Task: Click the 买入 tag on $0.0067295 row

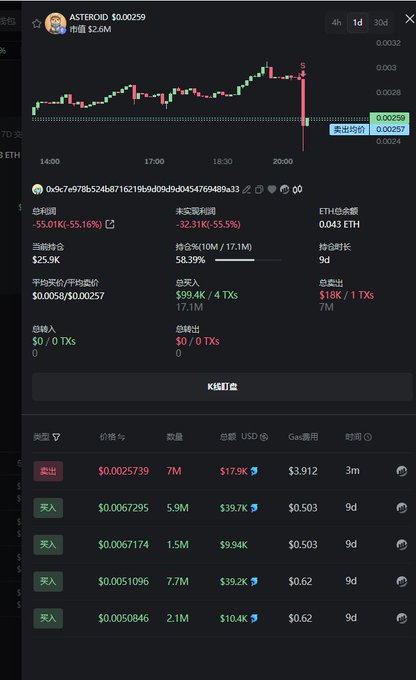Action: (48, 508)
